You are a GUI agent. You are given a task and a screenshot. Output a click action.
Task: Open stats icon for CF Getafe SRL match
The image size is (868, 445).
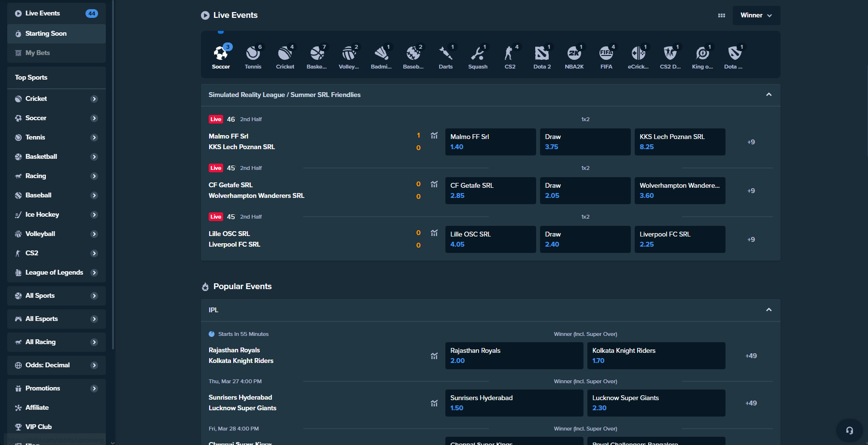coord(434,184)
